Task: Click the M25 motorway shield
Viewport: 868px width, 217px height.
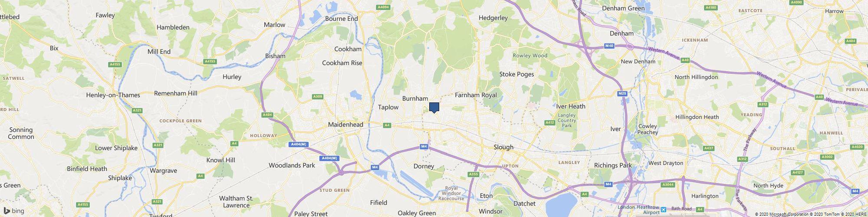Action: point(621,93)
